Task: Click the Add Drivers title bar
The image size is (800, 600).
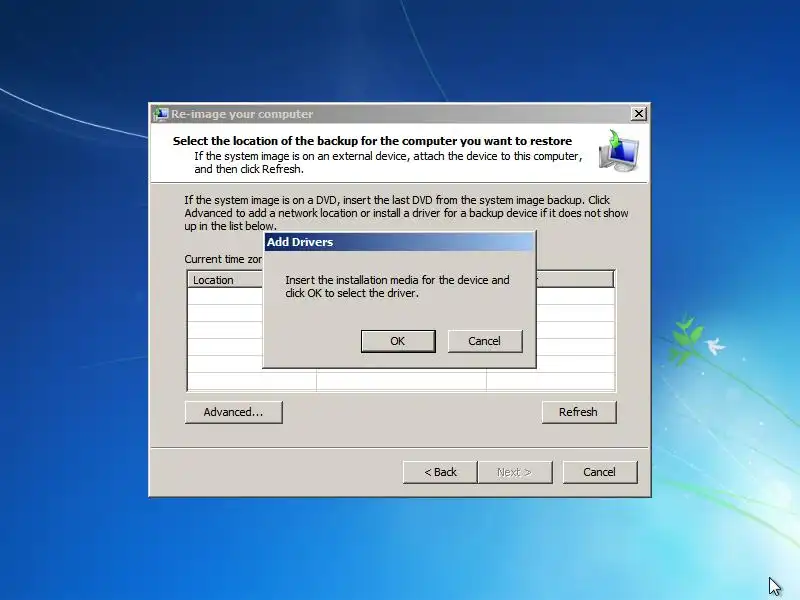Action: [x=399, y=242]
